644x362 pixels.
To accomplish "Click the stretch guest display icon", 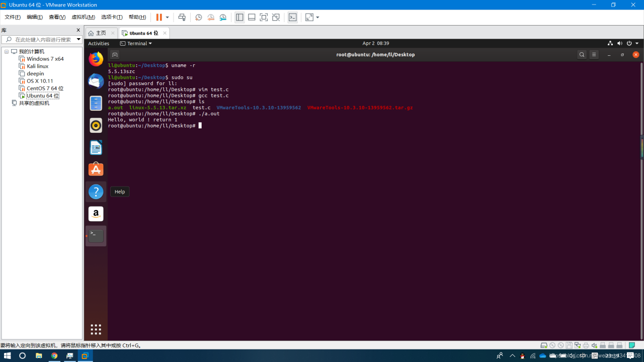I will pos(309,17).
